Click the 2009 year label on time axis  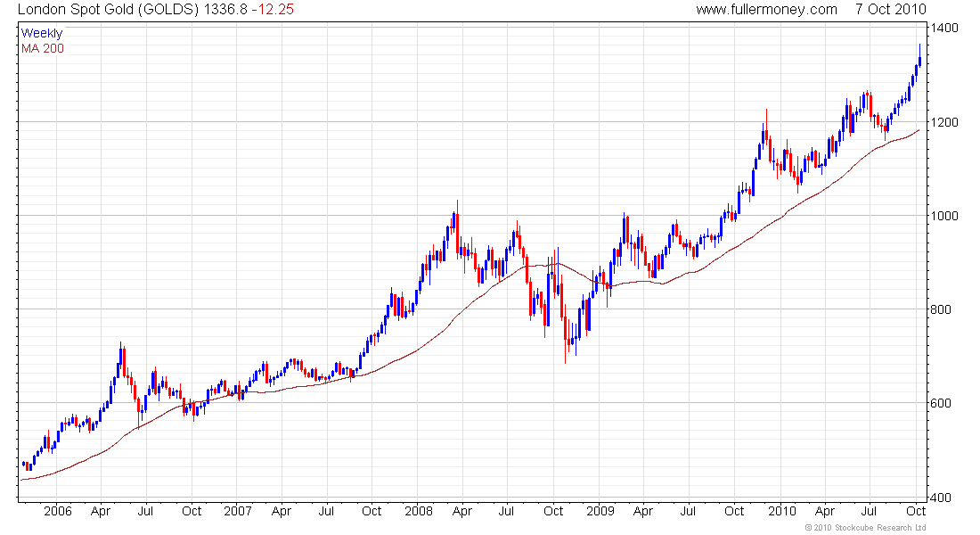[x=600, y=511]
